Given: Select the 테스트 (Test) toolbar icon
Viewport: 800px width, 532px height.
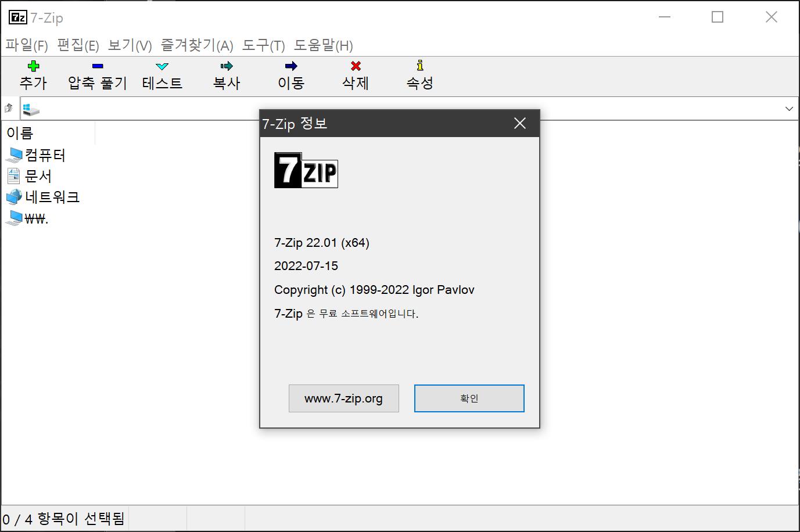Looking at the screenshot, I should [162, 66].
